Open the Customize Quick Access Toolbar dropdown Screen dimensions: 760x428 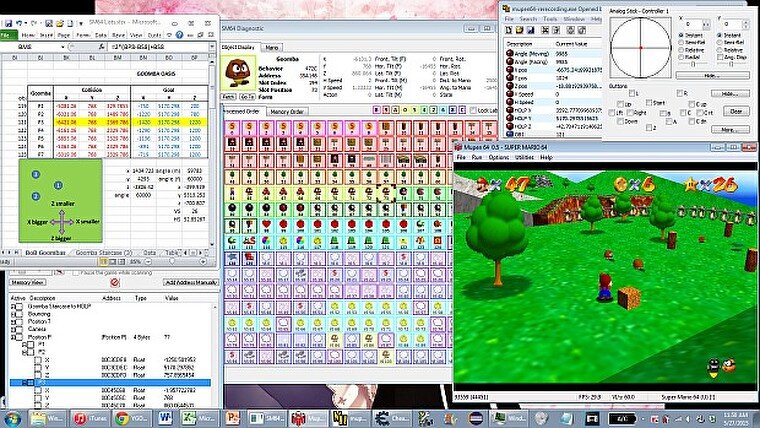(x=81, y=23)
